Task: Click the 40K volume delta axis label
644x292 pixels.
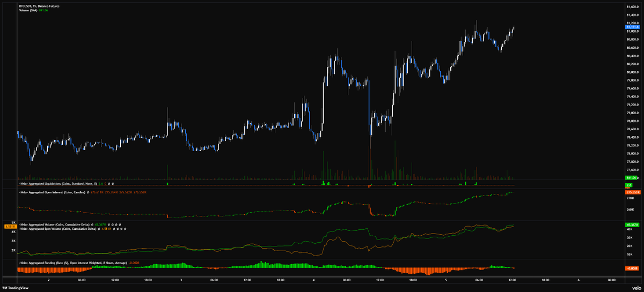Action: (x=630, y=230)
